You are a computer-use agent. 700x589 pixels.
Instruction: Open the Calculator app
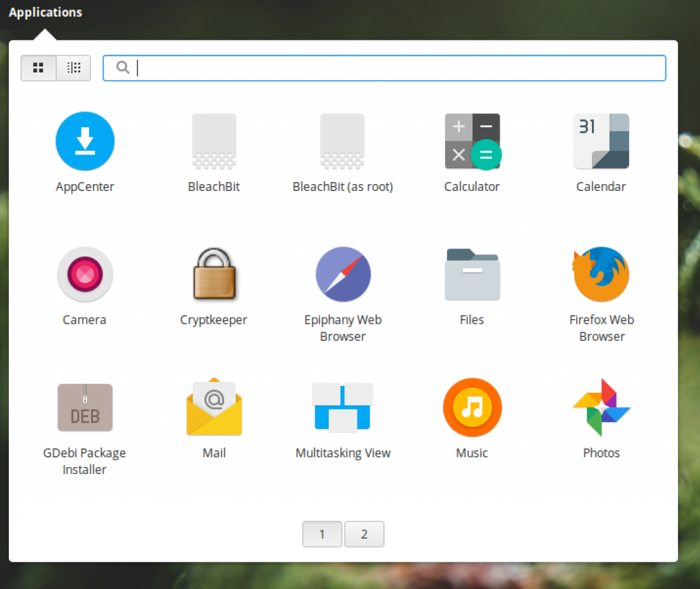click(472, 141)
